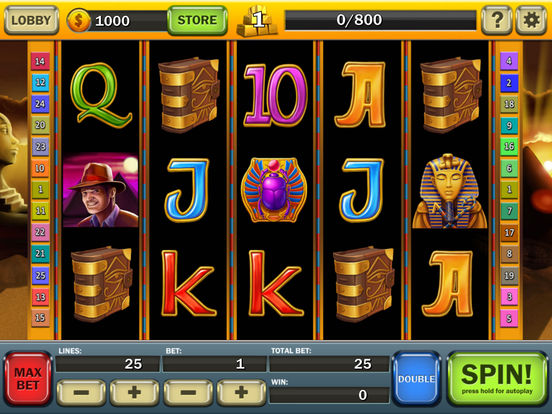Image resolution: width=552 pixels, height=414 pixels.
Task: Tap the magenta 10 symbol
Action: [275, 95]
